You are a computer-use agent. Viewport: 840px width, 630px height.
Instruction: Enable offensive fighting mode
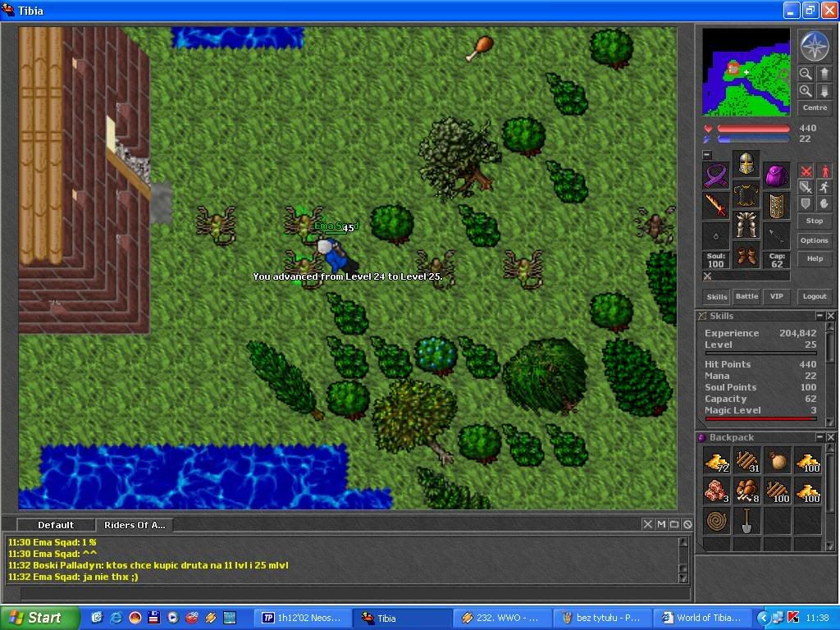coord(806,171)
